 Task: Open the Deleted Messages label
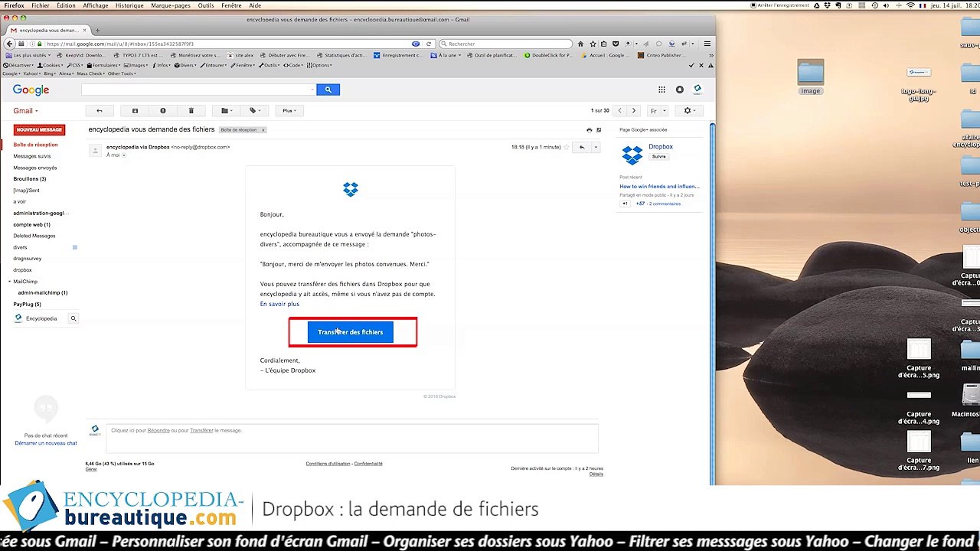34,236
